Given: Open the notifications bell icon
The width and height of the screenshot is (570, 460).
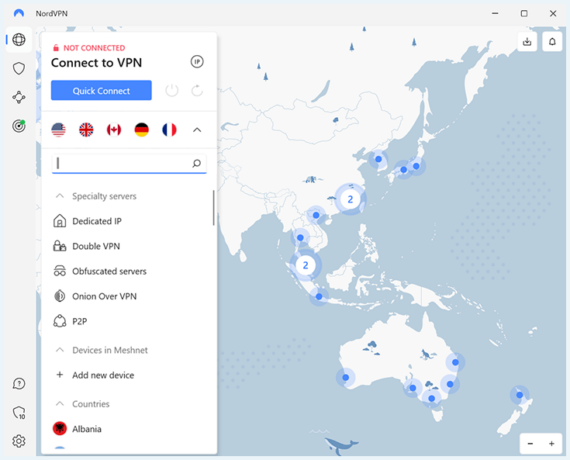Looking at the screenshot, I should tap(552, 42).
